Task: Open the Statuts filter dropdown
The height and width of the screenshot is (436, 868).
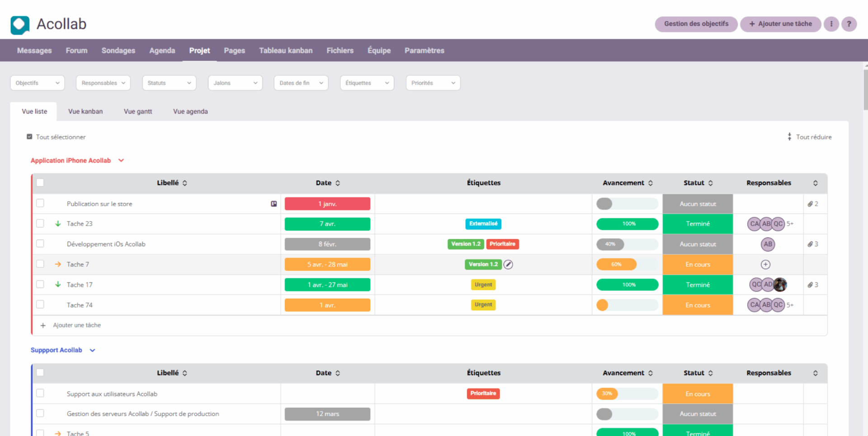Action: (169, 83)
